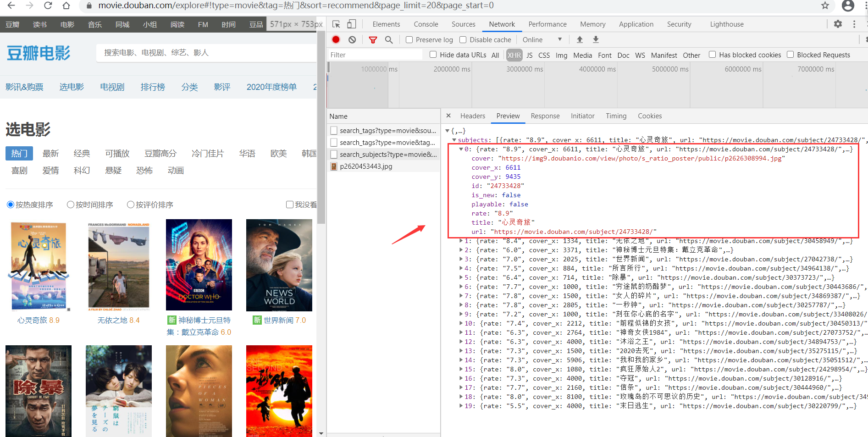
Task: Expand subject item 5 除暴
Action: tap(461, 277)
